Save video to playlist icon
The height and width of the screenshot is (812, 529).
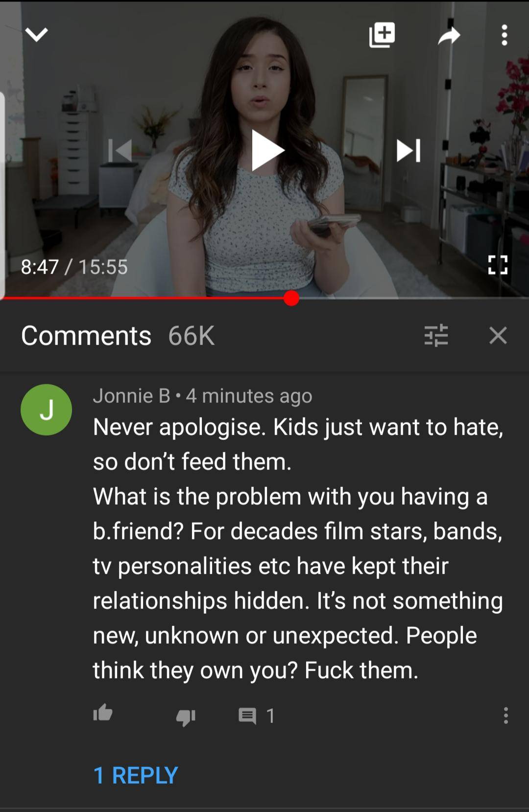[x=382, y=35]
